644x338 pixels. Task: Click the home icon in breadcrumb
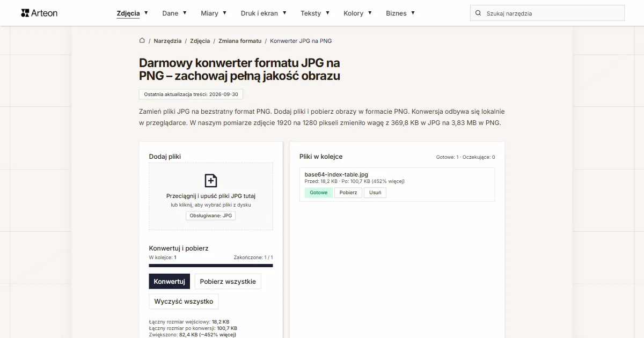[x=142, y=40]
